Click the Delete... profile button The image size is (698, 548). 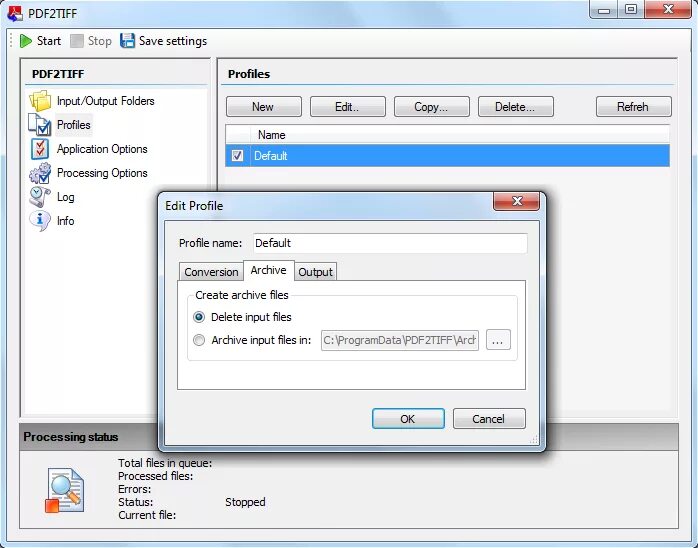point(515,107)
